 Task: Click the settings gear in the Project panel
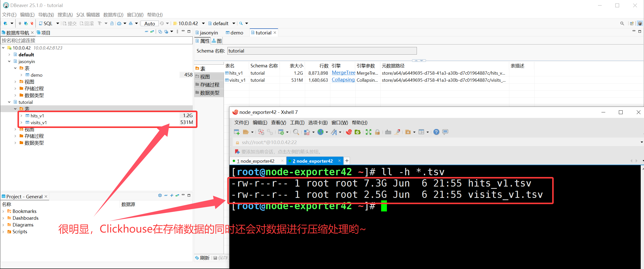160,195
